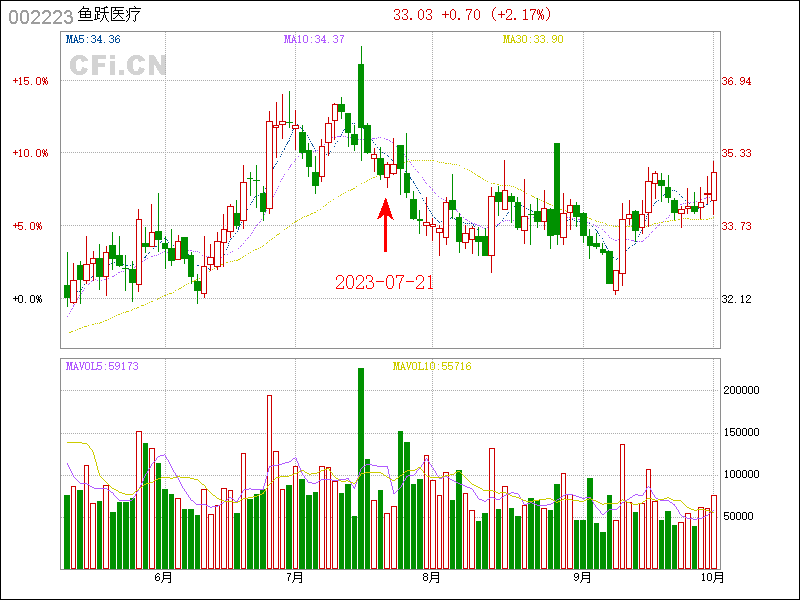Click the tall red volume bar near 200000

pos(269,482)
